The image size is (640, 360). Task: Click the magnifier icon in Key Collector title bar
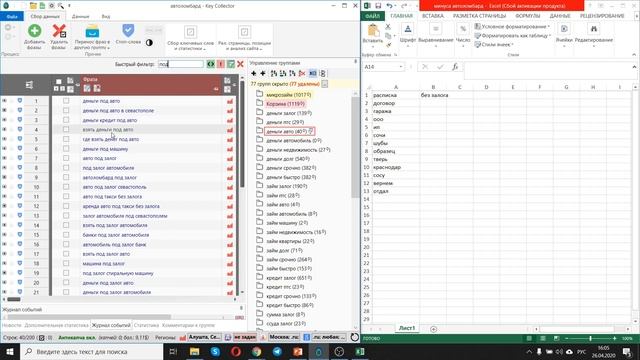[60, 6]
